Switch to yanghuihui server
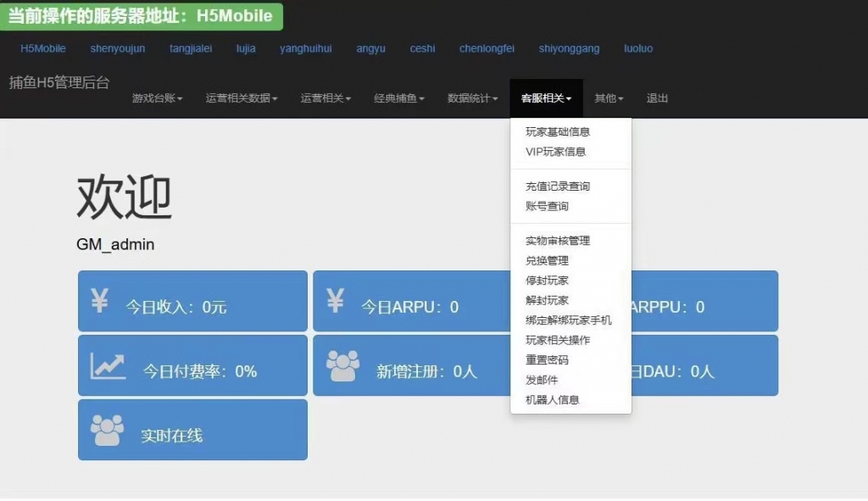The image size is (868, 501). pos(305,48)
